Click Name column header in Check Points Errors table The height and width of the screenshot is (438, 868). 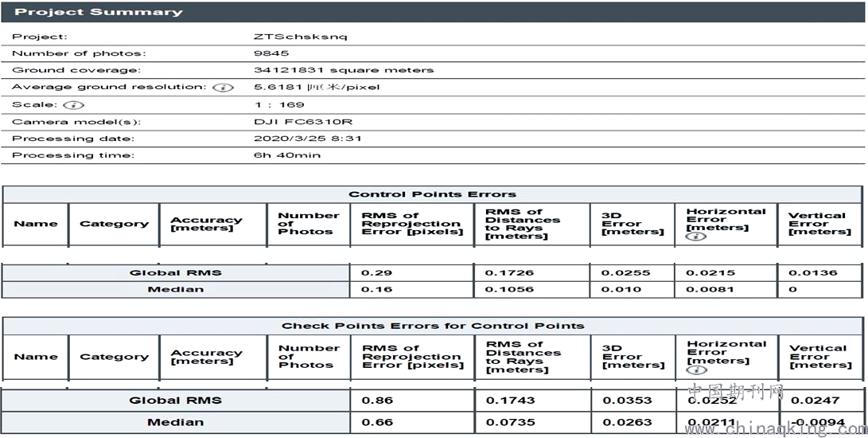(36, 357)
